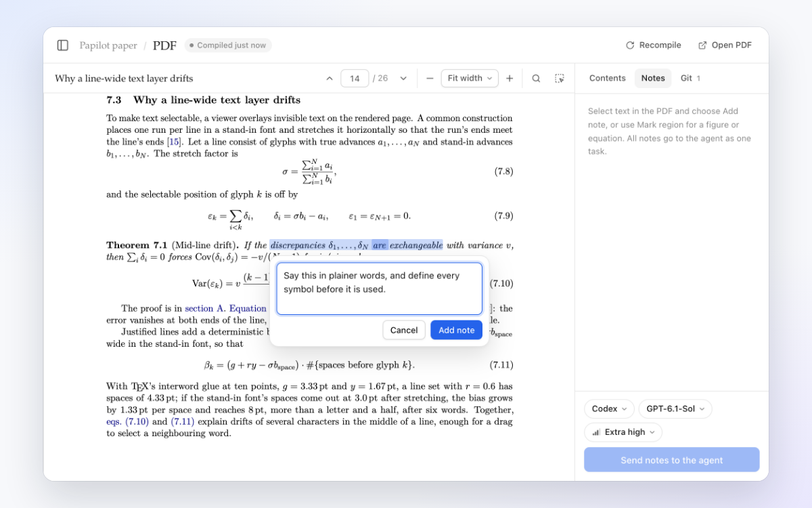The height and width of the screenshot is (508, 812).
Task: Zoom in with the plus icon
Action: point(510,79)
